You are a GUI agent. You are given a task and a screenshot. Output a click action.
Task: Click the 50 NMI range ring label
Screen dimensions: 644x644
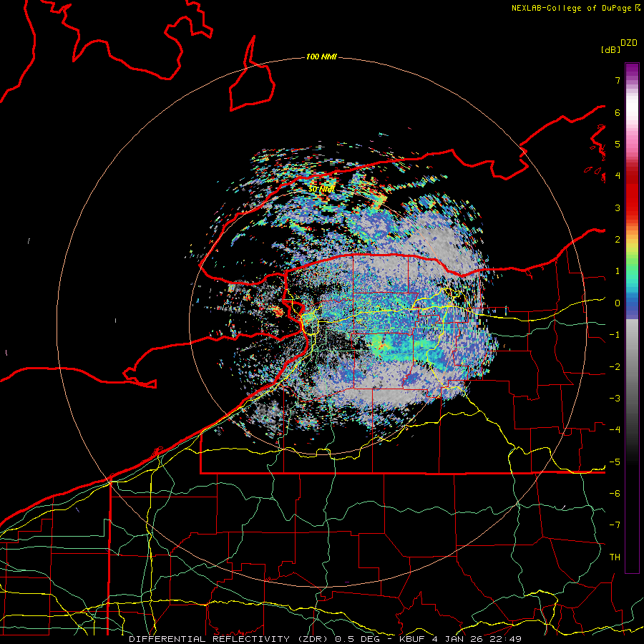[321, 190]
